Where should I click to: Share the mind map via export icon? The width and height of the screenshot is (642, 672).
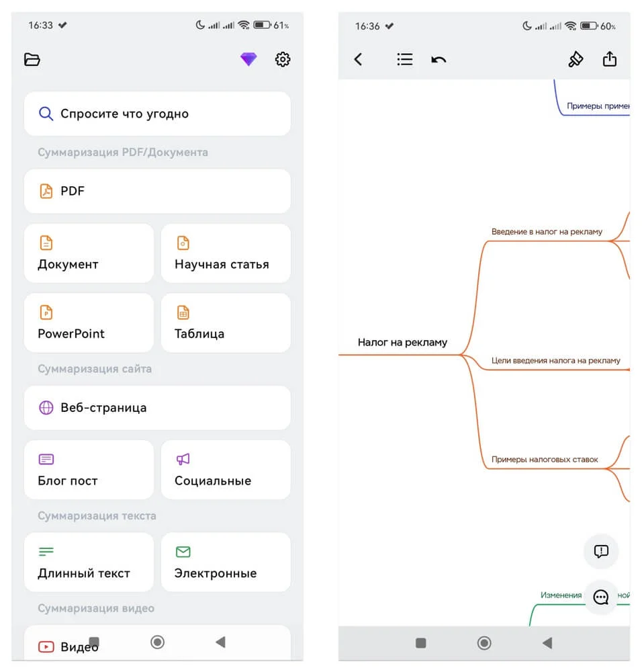coord(610,60)
